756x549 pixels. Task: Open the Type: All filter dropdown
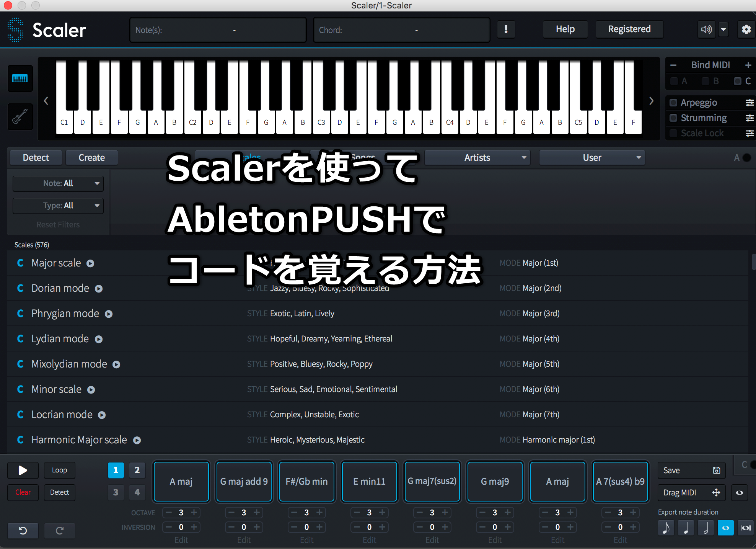pyautogui.click(x=58, y=206)
